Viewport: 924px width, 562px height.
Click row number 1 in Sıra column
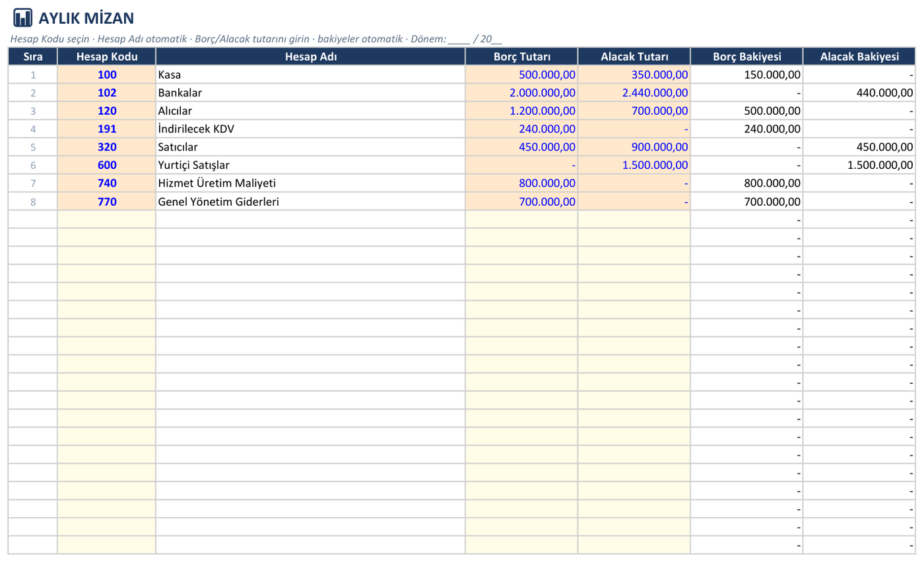click(33, 75)
